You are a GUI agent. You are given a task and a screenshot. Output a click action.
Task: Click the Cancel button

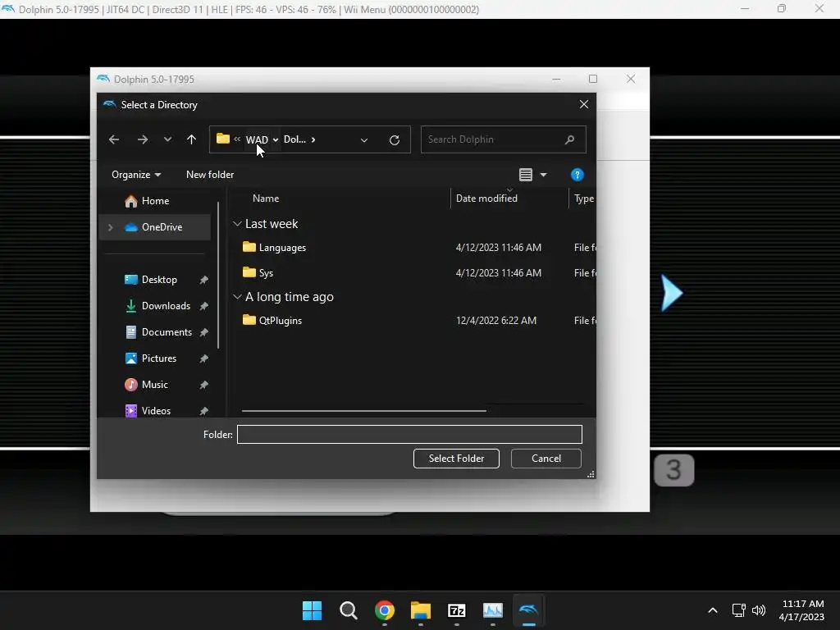[x=546, y=459]
